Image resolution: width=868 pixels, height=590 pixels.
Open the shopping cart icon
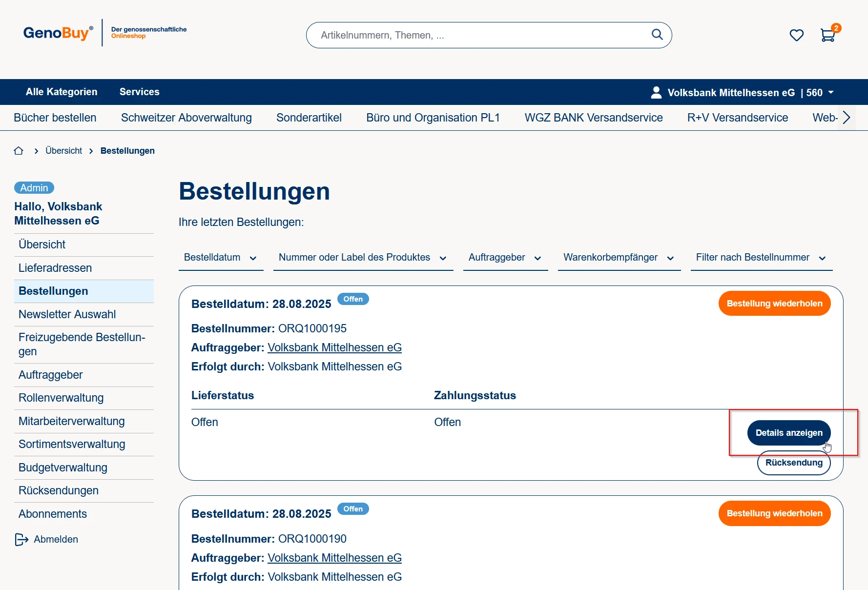pyautogui.click(x=827, y=35)
